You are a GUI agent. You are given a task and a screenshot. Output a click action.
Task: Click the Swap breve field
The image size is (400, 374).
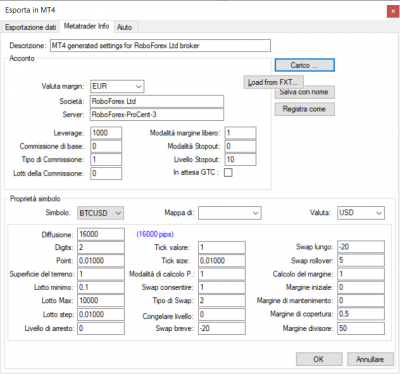222,329
